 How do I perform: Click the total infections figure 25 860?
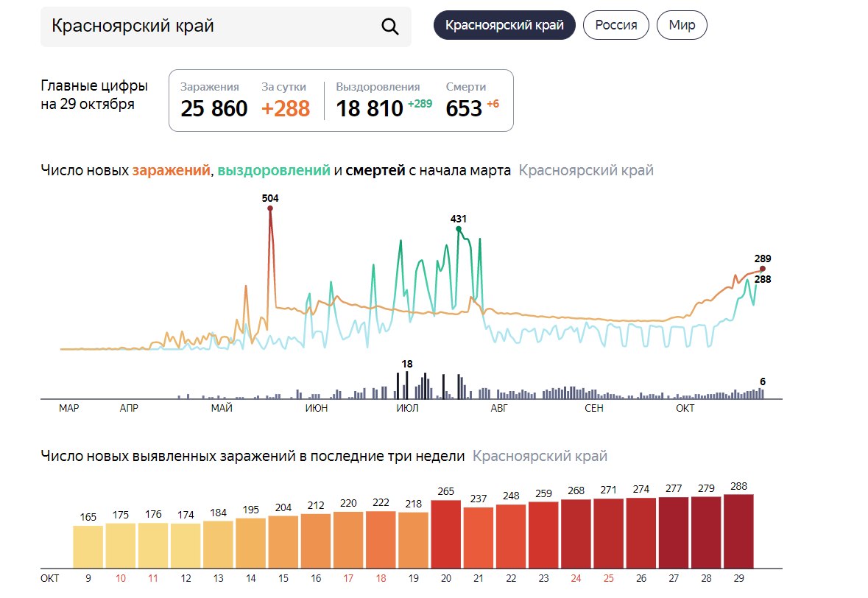[214, 109]
